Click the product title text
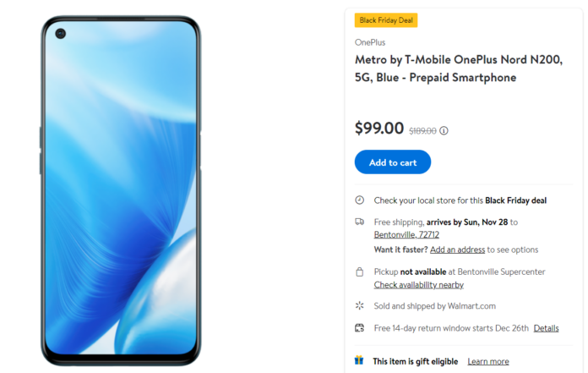The height and width of the screenshot is (373, 588). click(x=458, y=69)
